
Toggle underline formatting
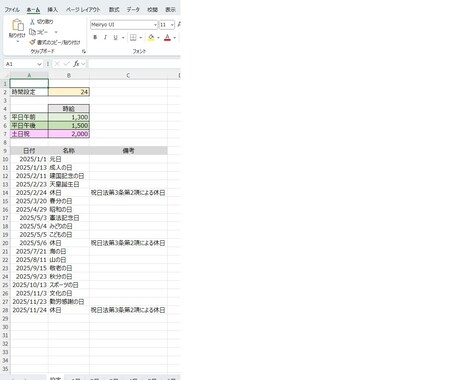115,37
